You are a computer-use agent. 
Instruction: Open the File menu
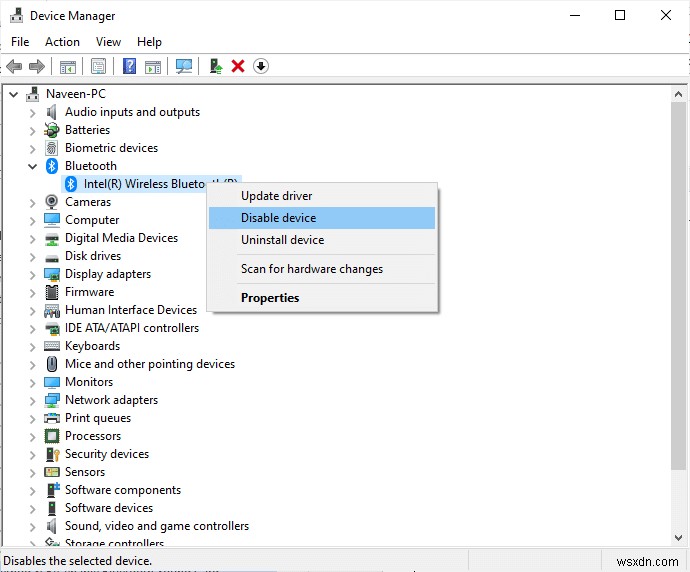tap(20, 42)
